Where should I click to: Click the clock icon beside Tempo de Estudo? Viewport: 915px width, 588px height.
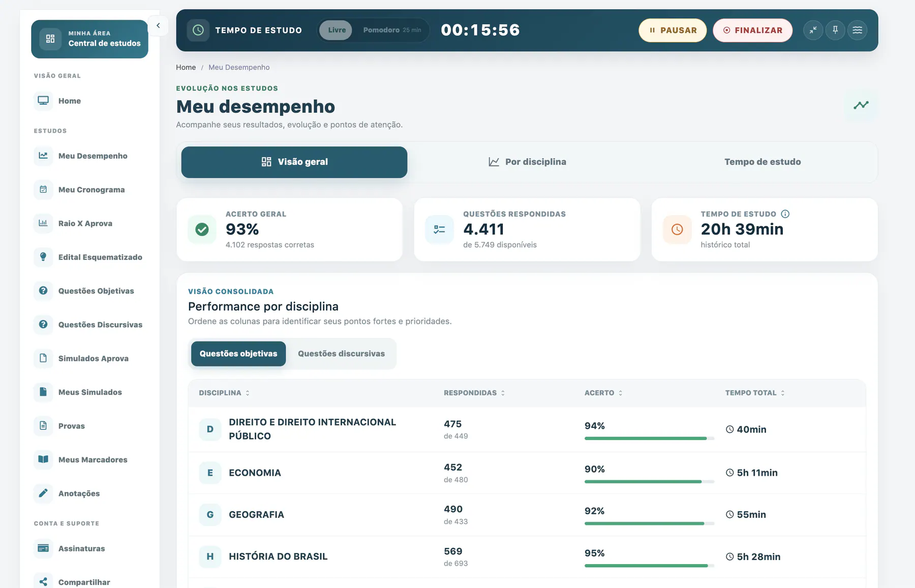198,30
